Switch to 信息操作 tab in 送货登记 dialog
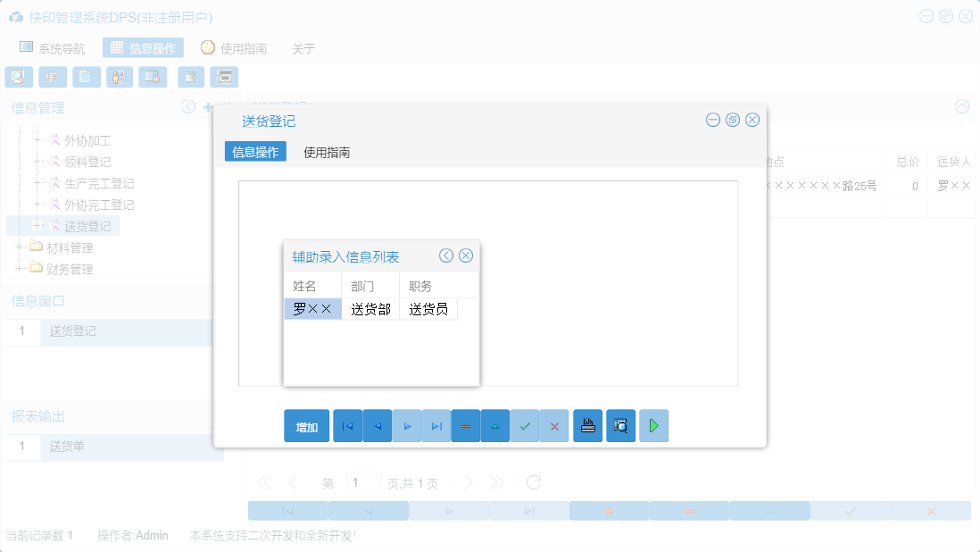This screenshot has height=552, width=980. click(255, 152)
